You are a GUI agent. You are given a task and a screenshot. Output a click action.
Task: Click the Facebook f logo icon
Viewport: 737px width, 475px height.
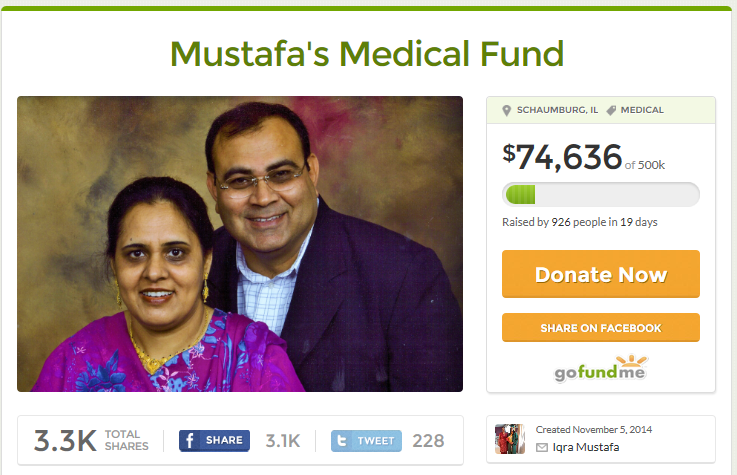tap(189, 441)
